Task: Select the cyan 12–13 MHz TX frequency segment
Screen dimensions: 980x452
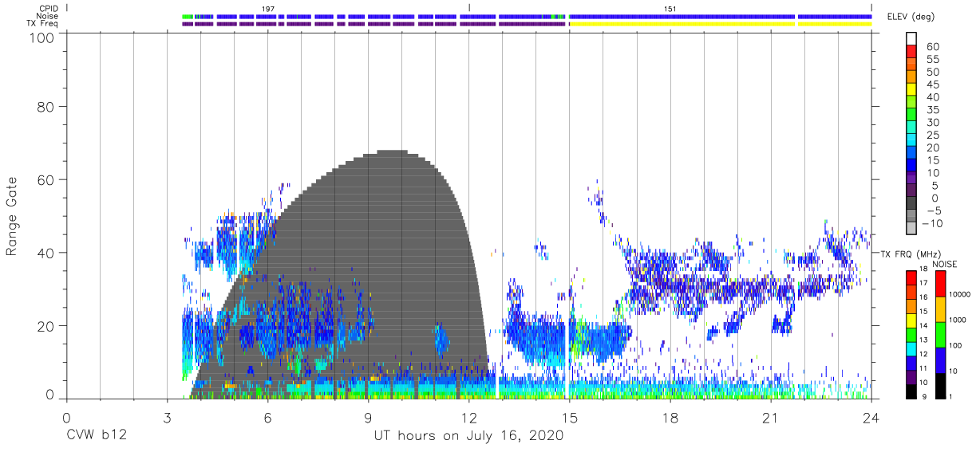Action: [x=911, y=348]
